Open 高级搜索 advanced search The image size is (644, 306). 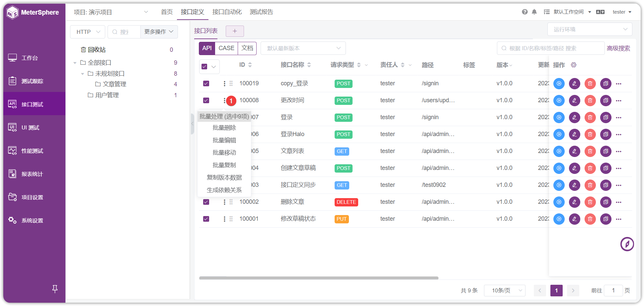pos(618,48)
